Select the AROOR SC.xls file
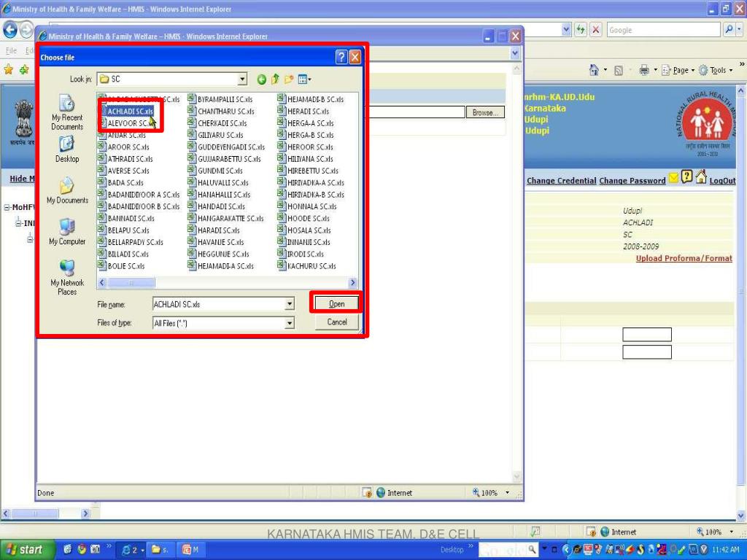This screenshot has height=560, width=747. [x=124, y=147]
